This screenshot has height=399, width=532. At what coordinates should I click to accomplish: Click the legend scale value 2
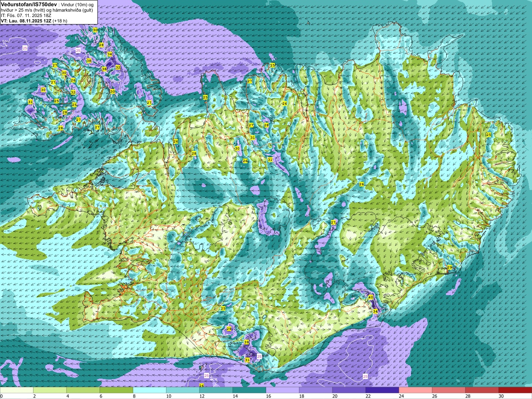(x=34, y=396)
